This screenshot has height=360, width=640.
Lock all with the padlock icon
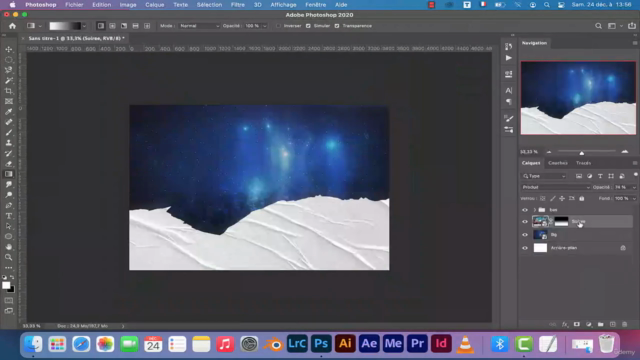582,198
